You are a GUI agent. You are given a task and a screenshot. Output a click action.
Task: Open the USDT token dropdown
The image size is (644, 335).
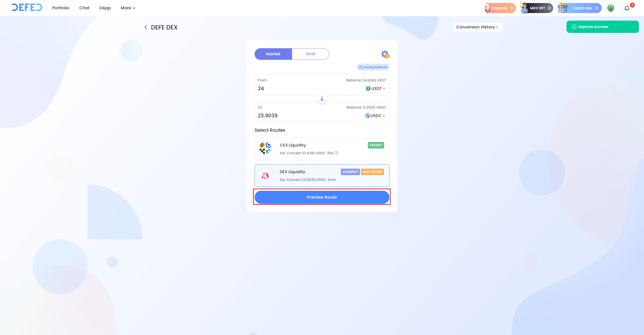(376, 88)
